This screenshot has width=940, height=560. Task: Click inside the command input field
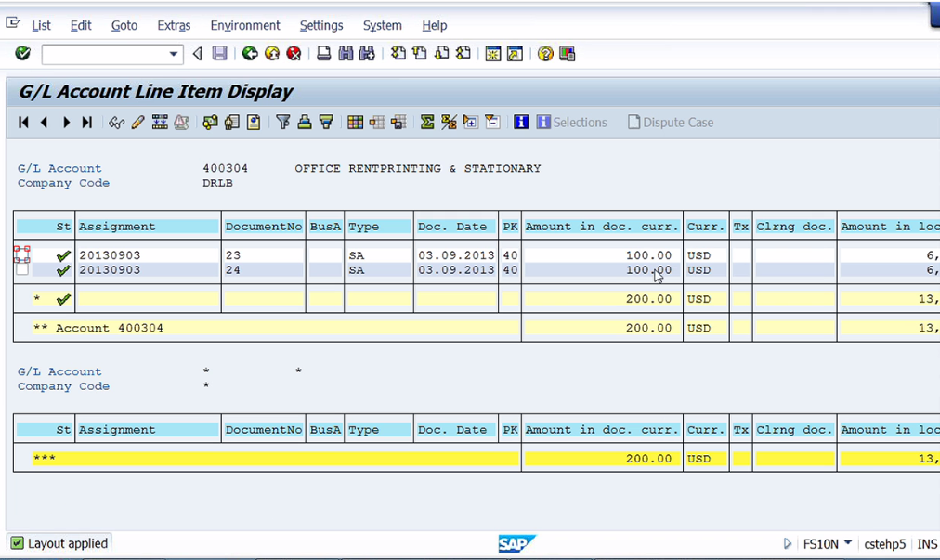(105, 54)
